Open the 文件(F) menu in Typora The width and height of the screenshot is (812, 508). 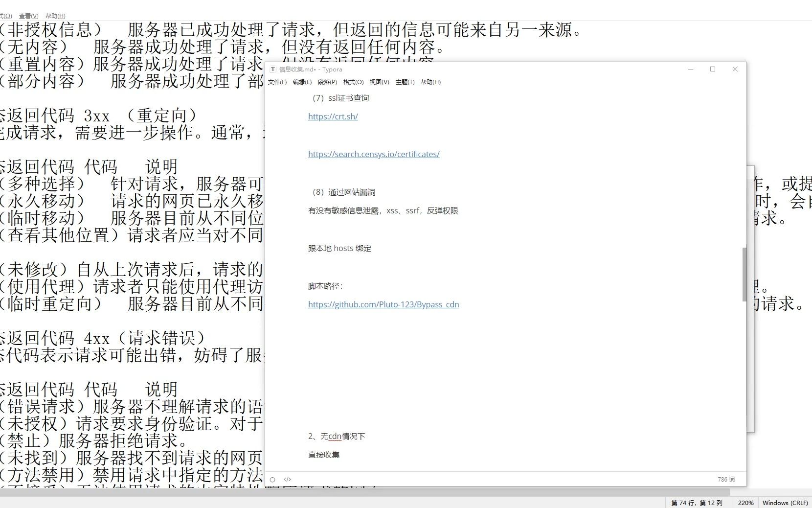pos(277,82)
